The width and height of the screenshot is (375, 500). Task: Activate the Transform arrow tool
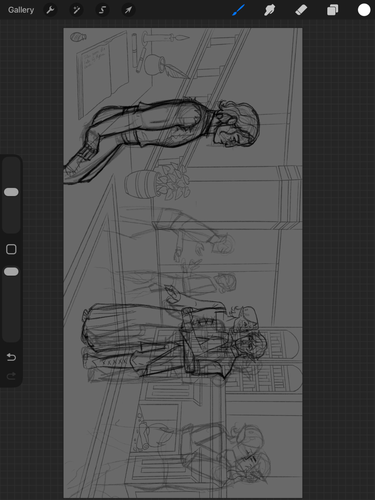pos(128,10)
